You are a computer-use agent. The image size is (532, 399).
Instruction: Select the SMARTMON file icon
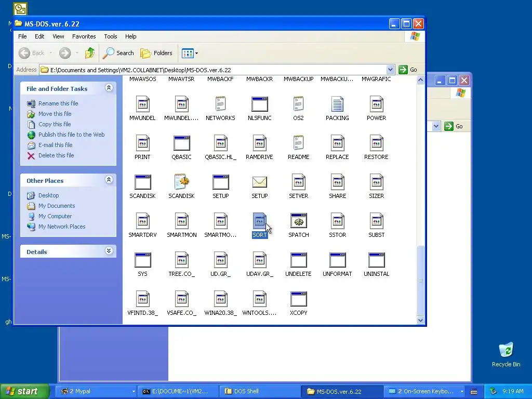181,221
